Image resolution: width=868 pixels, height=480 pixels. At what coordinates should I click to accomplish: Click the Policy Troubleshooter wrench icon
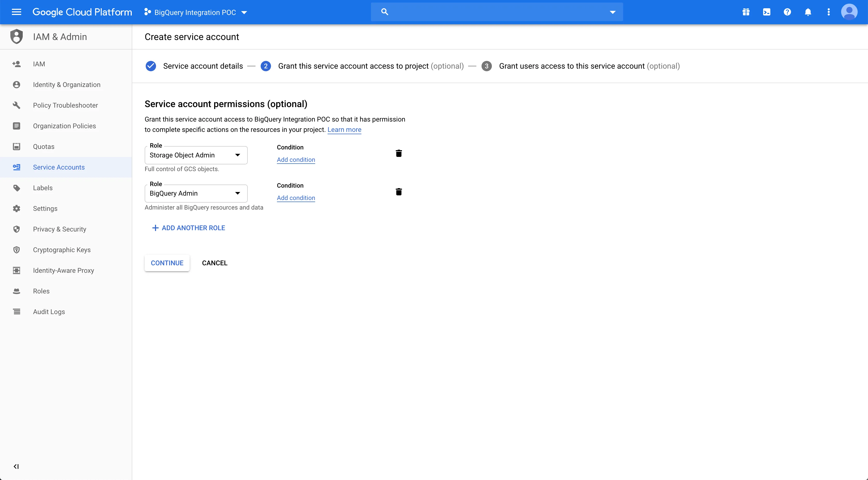pos(16,105)
